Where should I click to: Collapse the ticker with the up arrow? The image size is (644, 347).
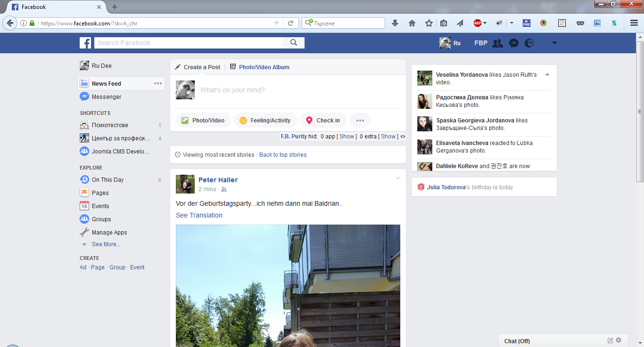click(x=547, y=74)
